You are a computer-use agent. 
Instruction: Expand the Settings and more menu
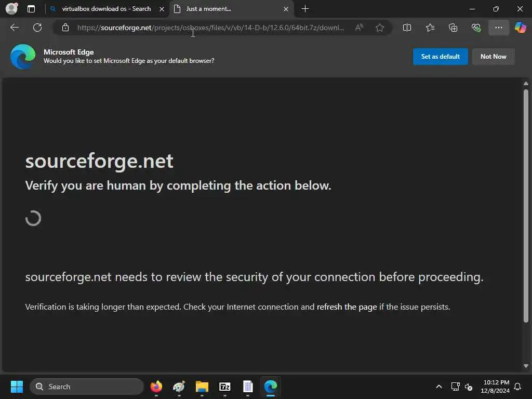click(499, 28)
